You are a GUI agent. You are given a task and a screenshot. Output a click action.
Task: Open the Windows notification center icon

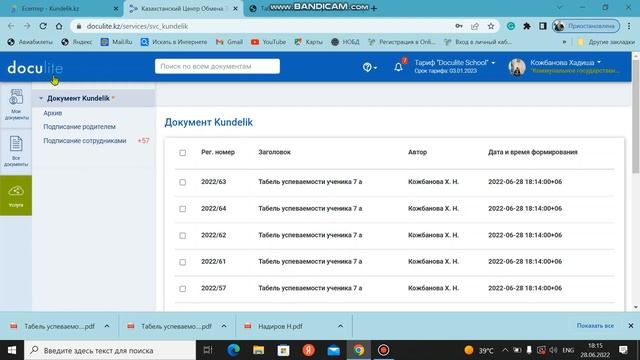(x=623, y=350)
